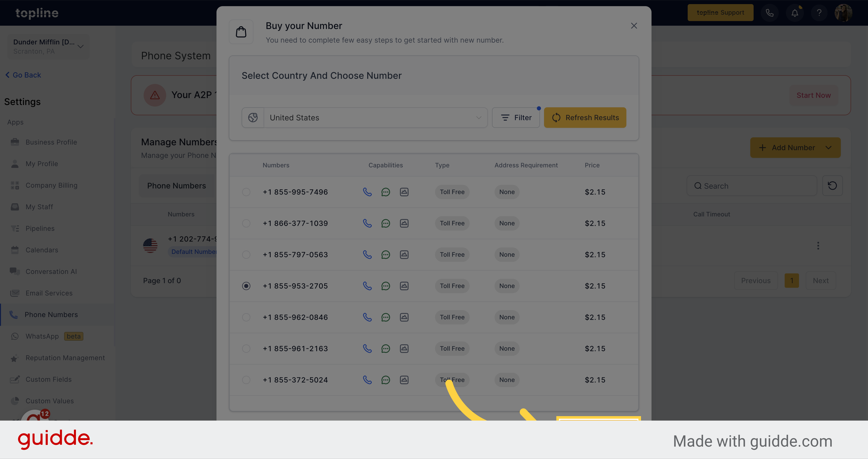868x459 pixels.
Task: Click MMS icon for +1 855-372-5024
Action: coord(404,380)
